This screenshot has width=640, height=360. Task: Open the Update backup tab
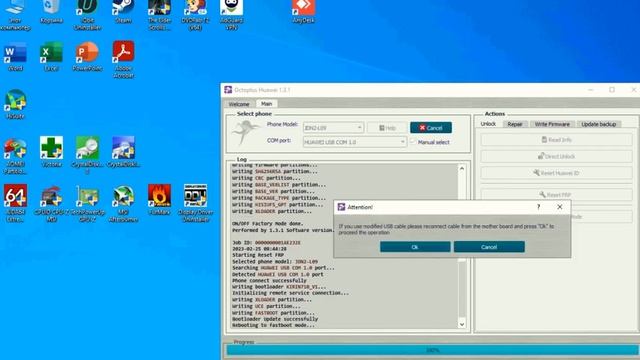point(598,124)
